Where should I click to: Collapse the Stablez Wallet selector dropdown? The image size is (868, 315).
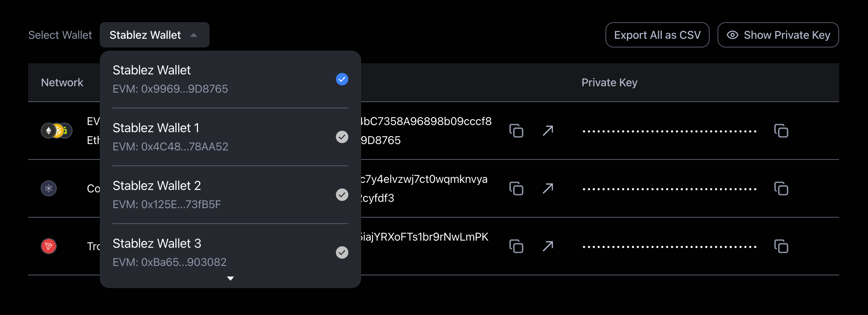pyautogui.click(x=154, y=35)
